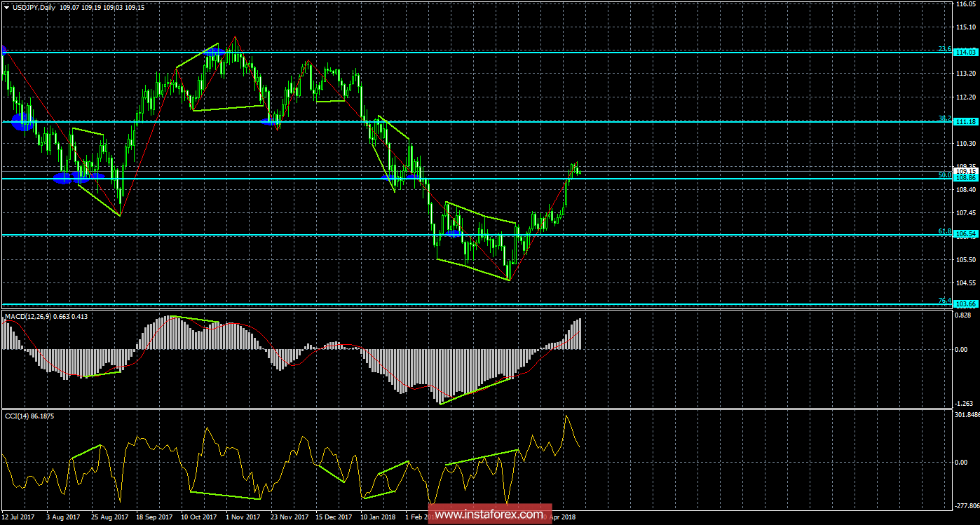980x525 pixels.
Task: Click the 12 Jul 2017 date label
Action: point(19,517)
